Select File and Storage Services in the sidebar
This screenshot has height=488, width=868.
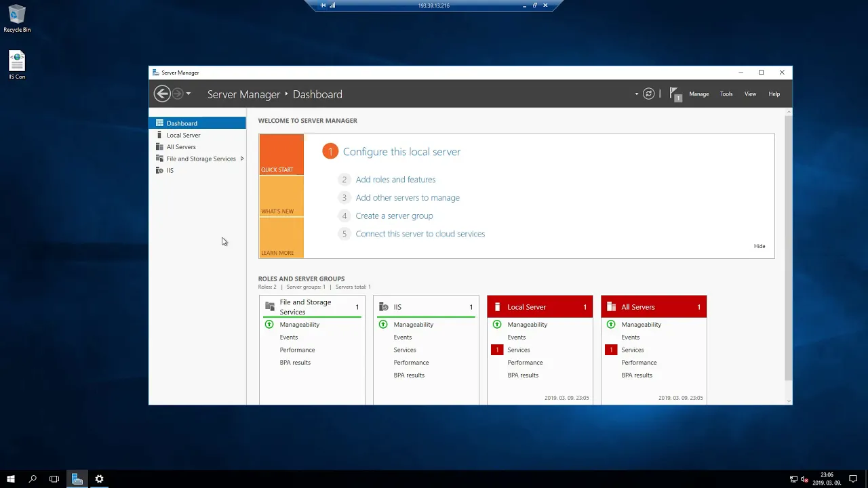(197, 159)
